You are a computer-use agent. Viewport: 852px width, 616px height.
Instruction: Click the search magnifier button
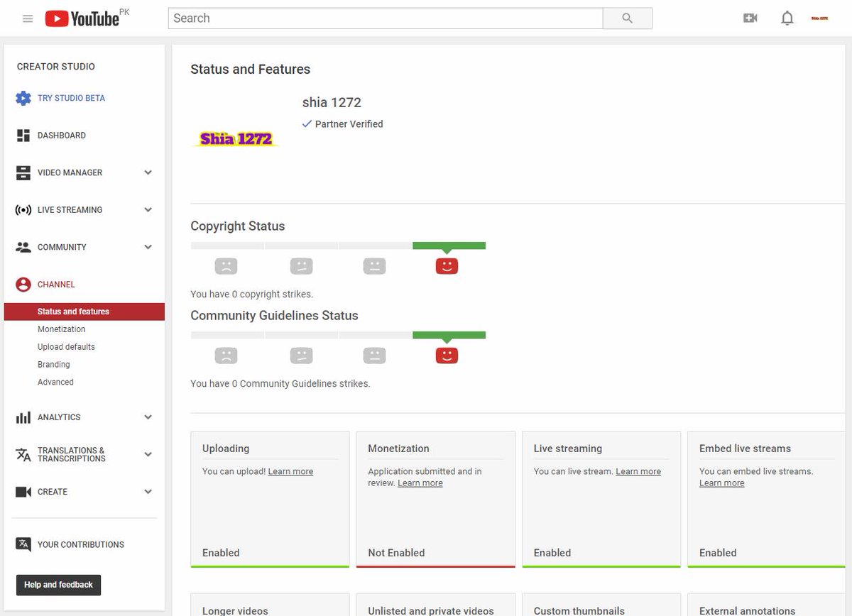(x=627, y=18)
